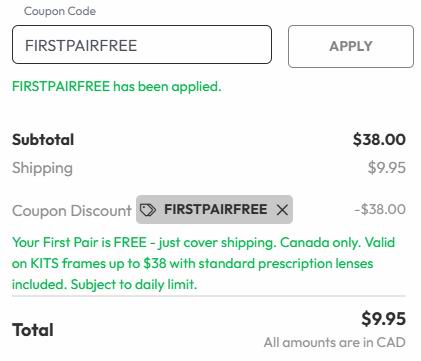Click the $9.95 shipping amount
This screenshot has height=361, width=421.
pos(387,167)
